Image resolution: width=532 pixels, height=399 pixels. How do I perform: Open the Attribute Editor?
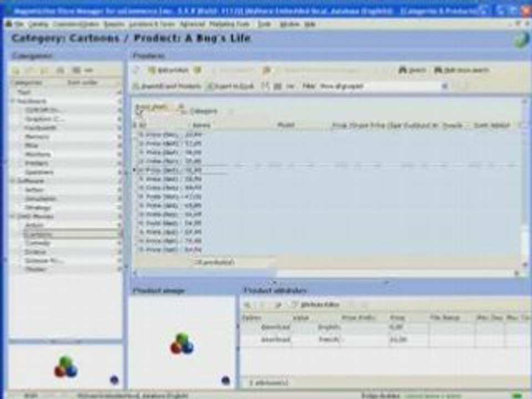tap(316, 305)
